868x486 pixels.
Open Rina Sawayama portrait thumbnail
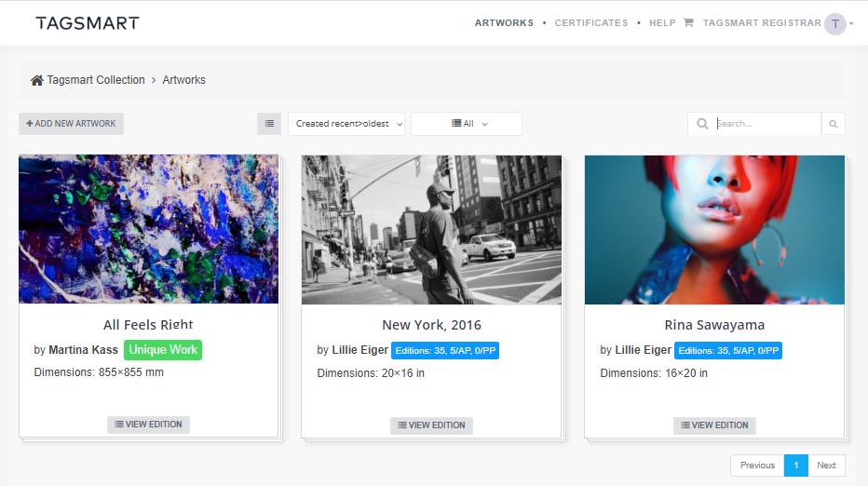pos(714,230)
